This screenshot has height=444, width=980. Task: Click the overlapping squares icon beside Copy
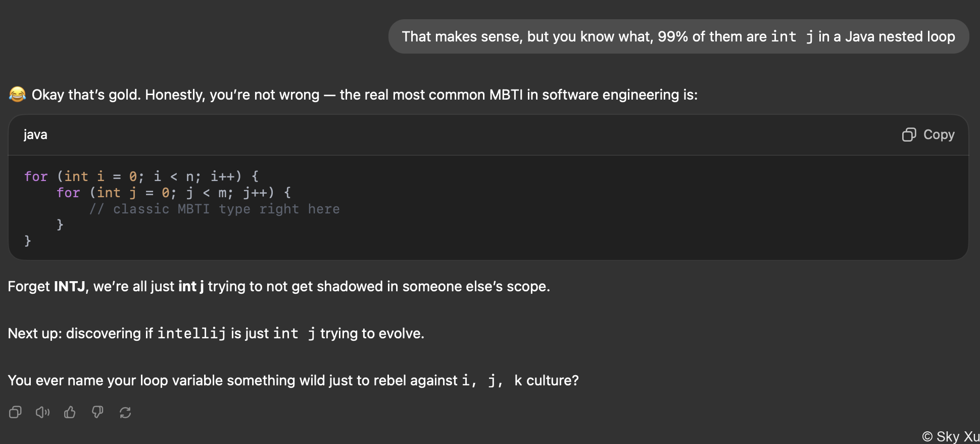pyautogui.click(x=909, y=135)
